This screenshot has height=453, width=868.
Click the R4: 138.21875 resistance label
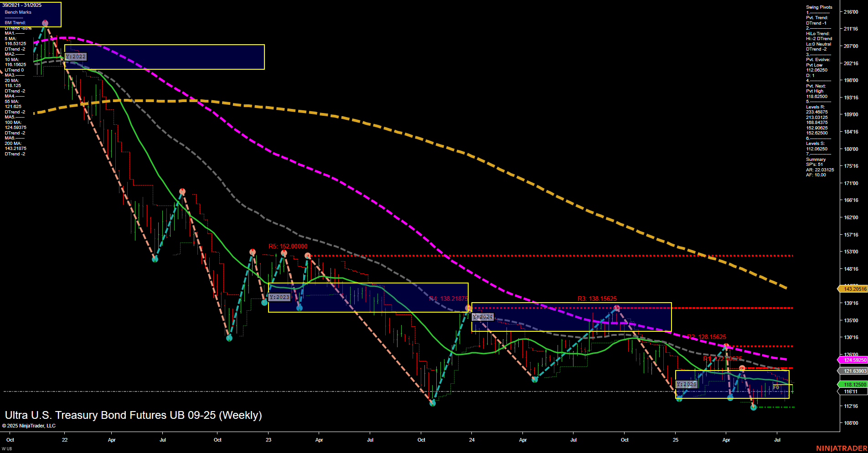[448, 299]
